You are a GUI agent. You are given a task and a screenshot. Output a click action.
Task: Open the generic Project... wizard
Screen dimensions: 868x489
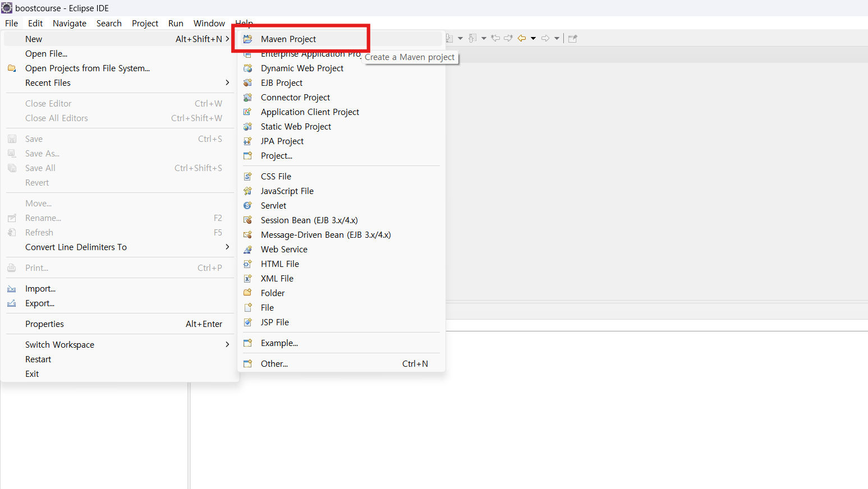coord(341,156)
